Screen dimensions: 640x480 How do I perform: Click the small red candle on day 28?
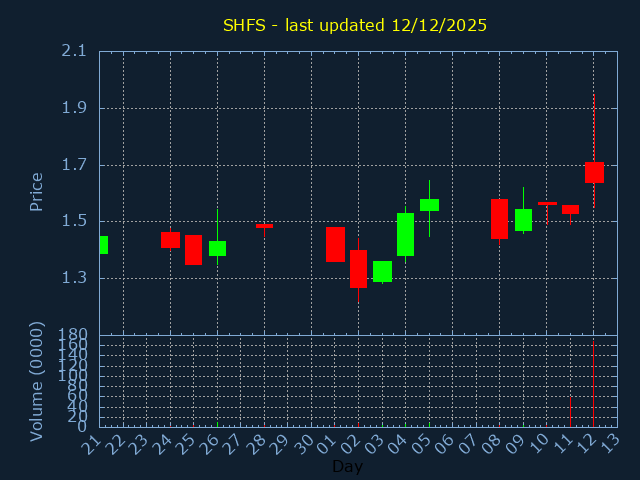click(x=264, y=226)
